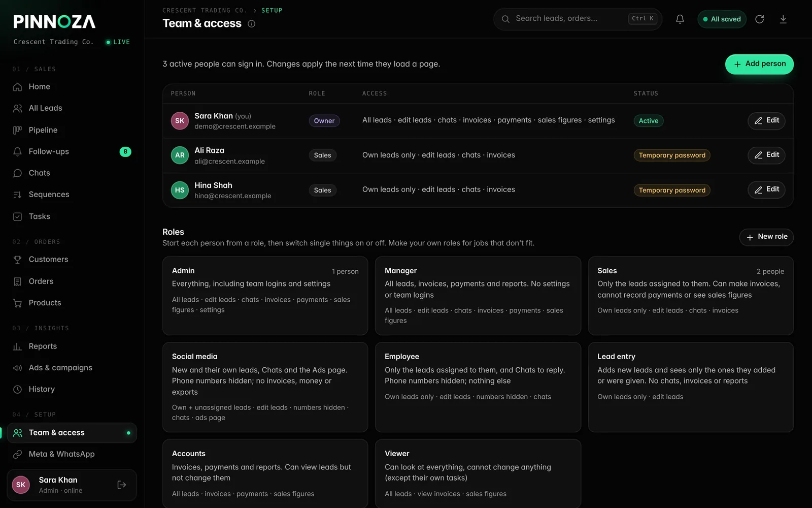This screenshot has height=508, width=812.
Task: Open the Sales role card
Action: pos(691,296)
